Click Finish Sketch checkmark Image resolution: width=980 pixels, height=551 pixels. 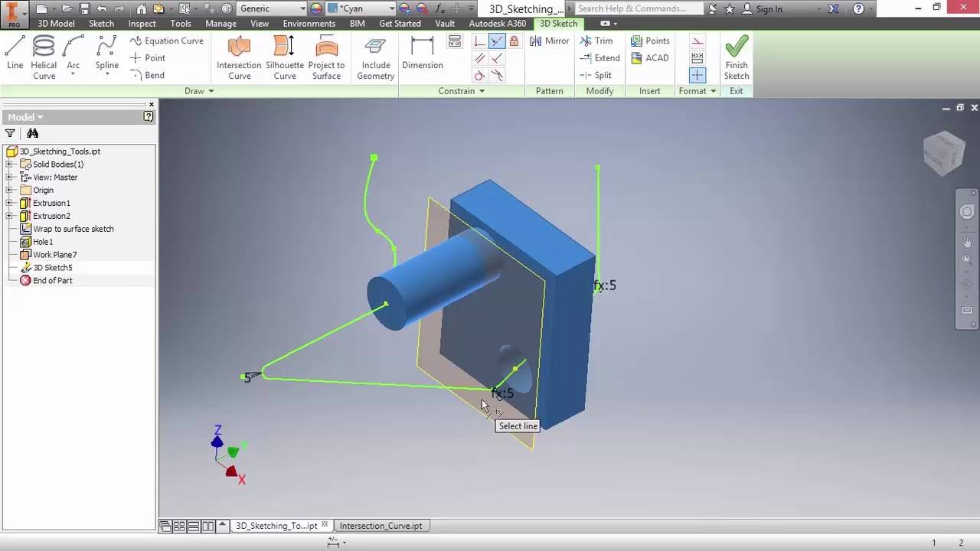coord(737,57)
